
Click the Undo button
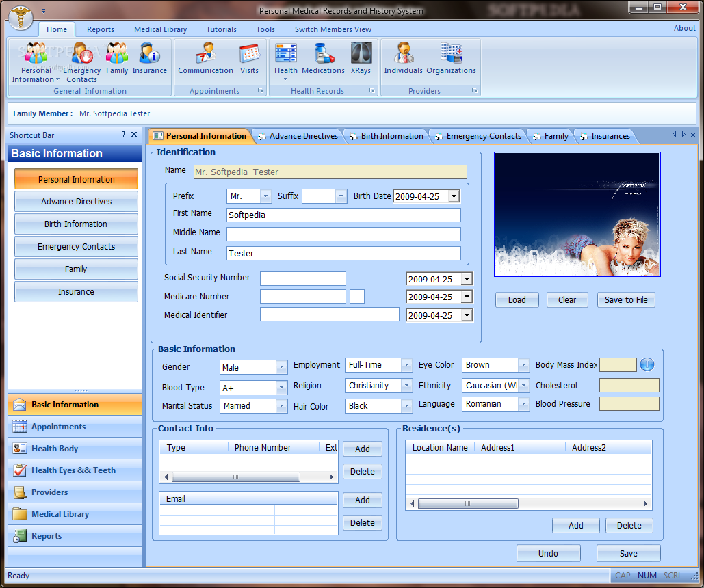pyautogui.click(x=548, y=553)
